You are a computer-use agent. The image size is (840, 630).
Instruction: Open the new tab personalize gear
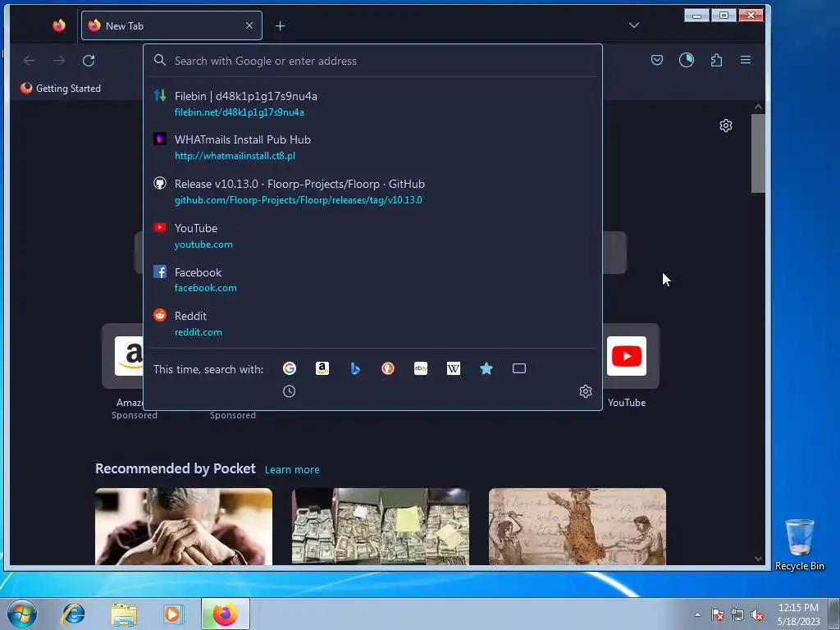click(726, 126)
